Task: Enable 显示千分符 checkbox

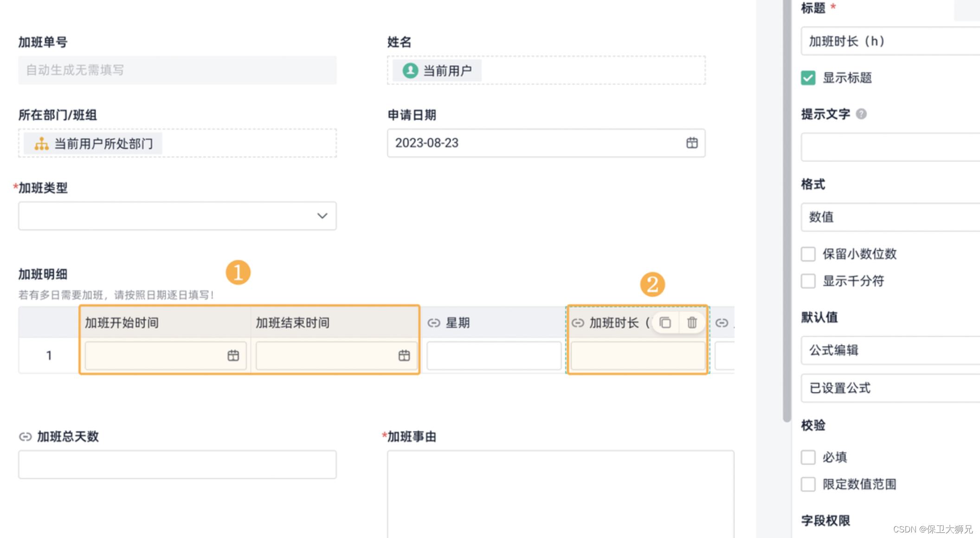Action: [808, 281]
